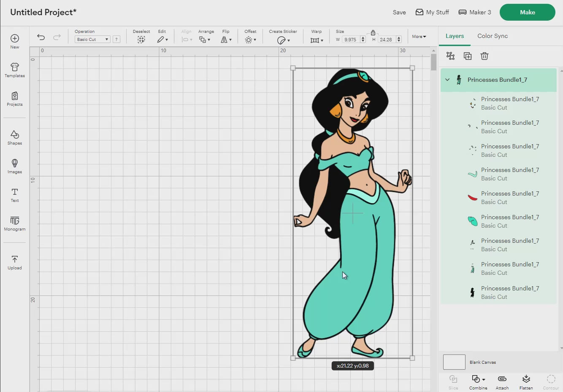Open the Operation dropdown showing Basic Cut
Screen dimensions: 563x392
pyautogui.click(x=92, y=39)
